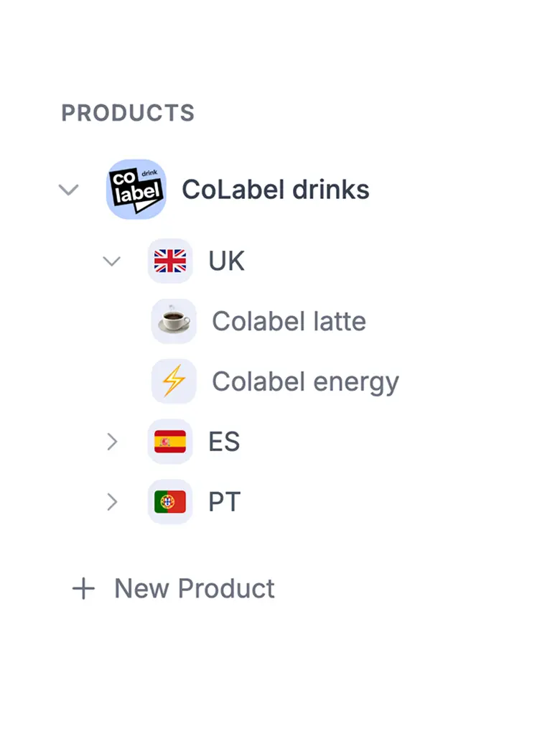560x739 pixels.
Task: Expand the ES market section
Action: point(112,442)
